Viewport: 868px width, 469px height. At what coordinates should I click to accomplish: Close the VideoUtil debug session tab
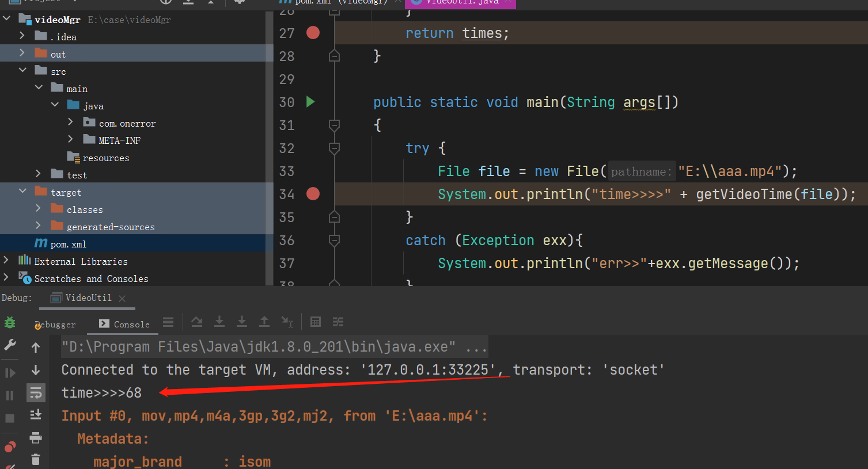tap(122, 298)
